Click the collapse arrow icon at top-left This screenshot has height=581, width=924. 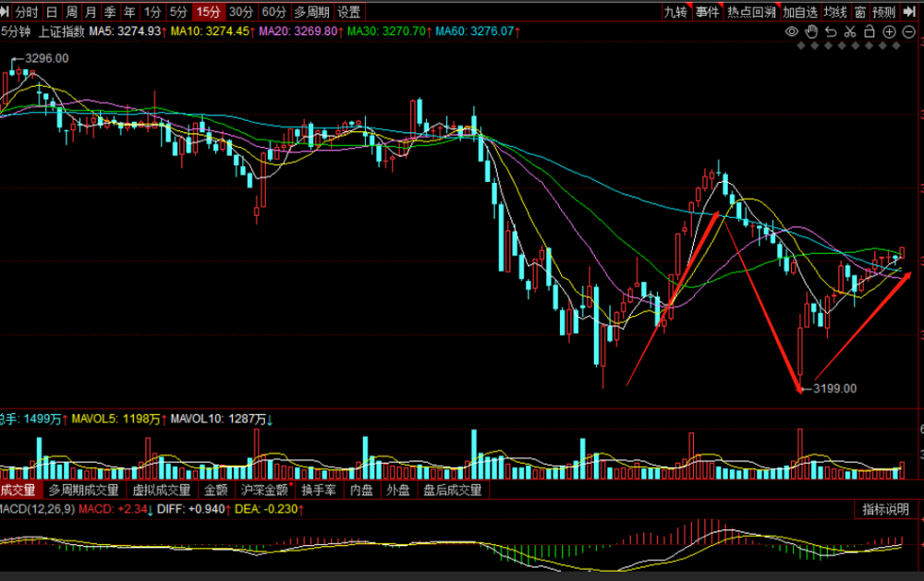pos(5,12)
